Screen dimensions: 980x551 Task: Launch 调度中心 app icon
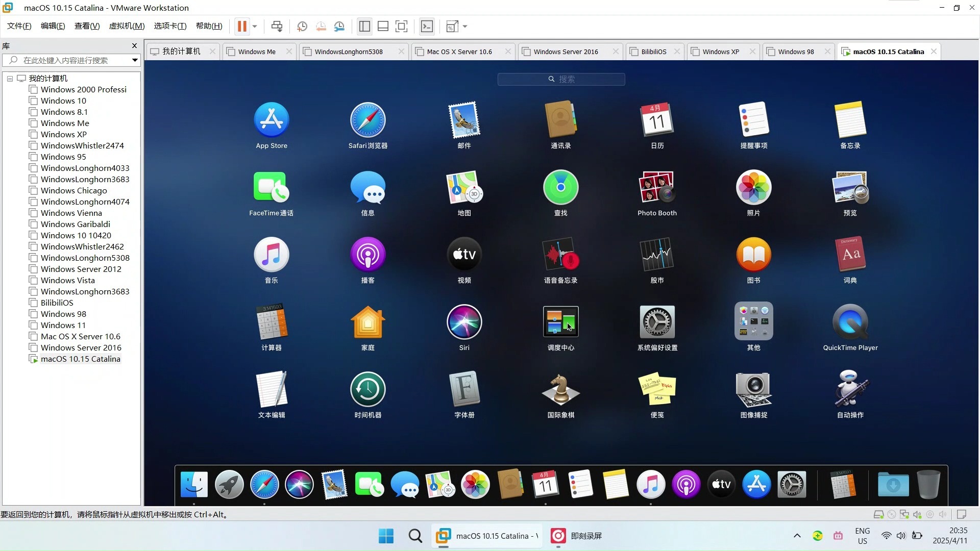pyautogui.click(x=560, y=322)
